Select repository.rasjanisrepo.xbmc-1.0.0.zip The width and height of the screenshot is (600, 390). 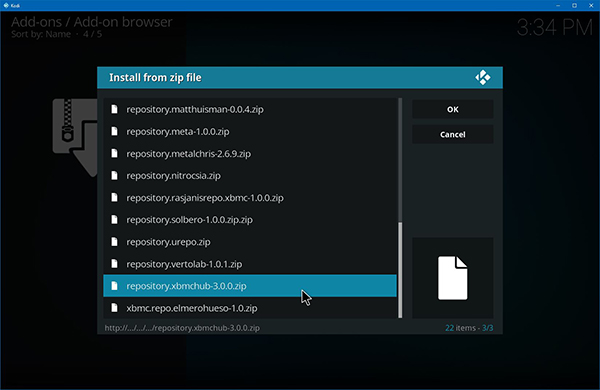click(250, 198)
